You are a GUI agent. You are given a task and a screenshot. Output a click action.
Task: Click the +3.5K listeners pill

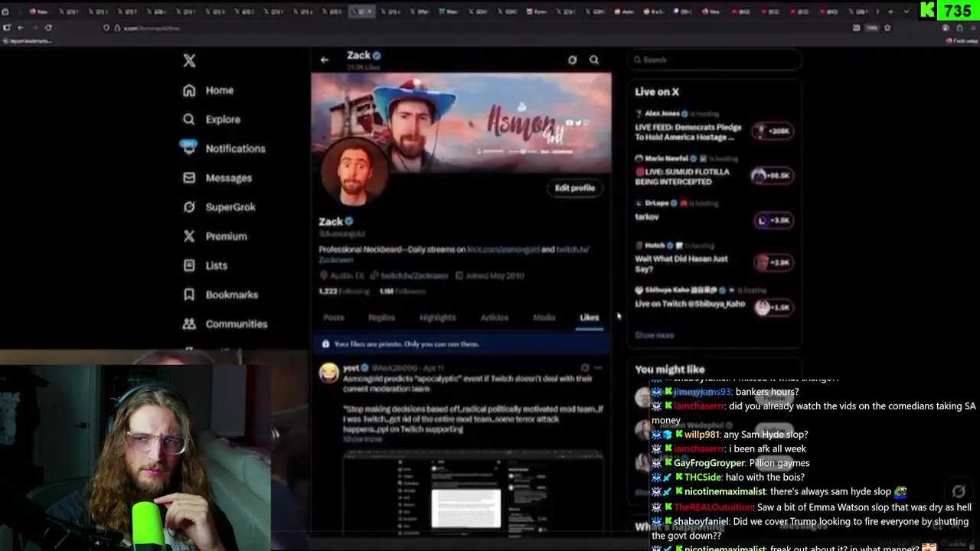773,220
